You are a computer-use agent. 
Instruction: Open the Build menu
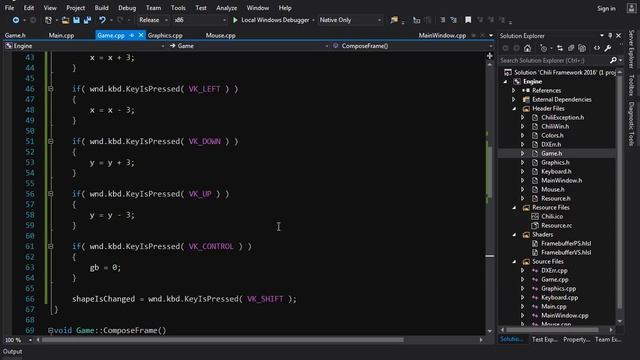point(101,8)
